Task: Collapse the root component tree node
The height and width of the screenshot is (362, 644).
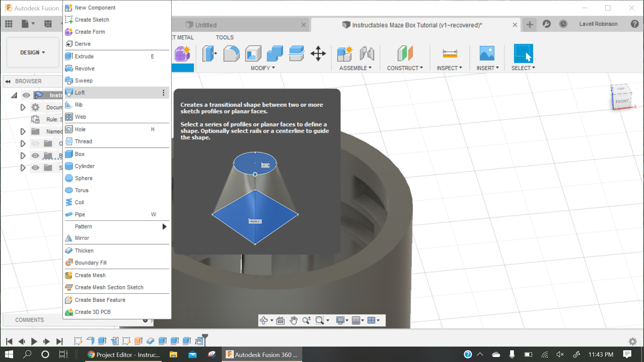Action: coord(14,96)
